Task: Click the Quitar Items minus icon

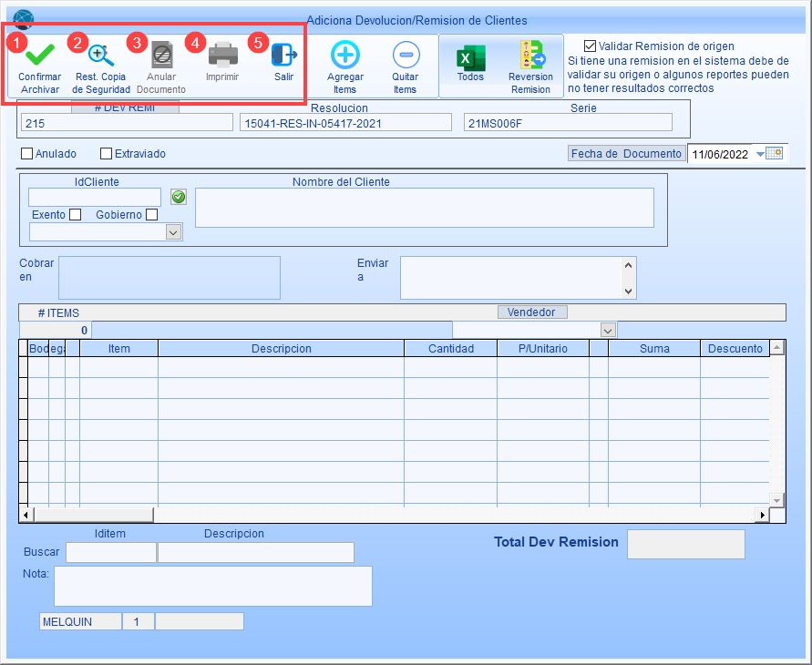Action: [x=406, y=55]
